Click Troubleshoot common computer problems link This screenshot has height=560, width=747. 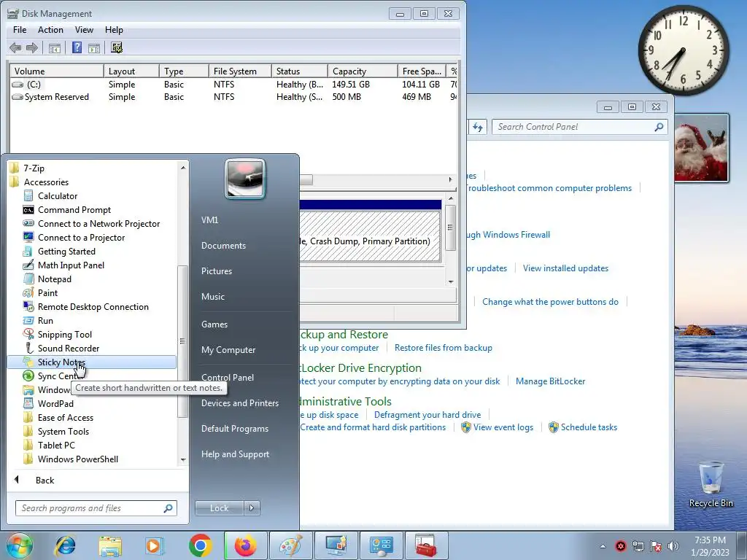point(548,188)
